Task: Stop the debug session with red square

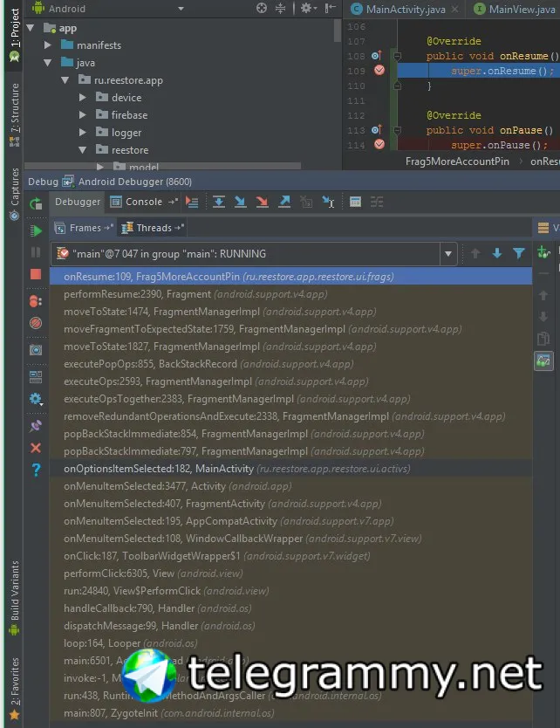Action: click(36, 274)
